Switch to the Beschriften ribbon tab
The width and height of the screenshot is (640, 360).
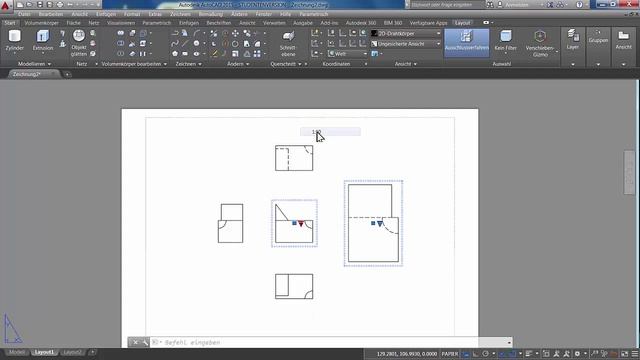point(219,23)
